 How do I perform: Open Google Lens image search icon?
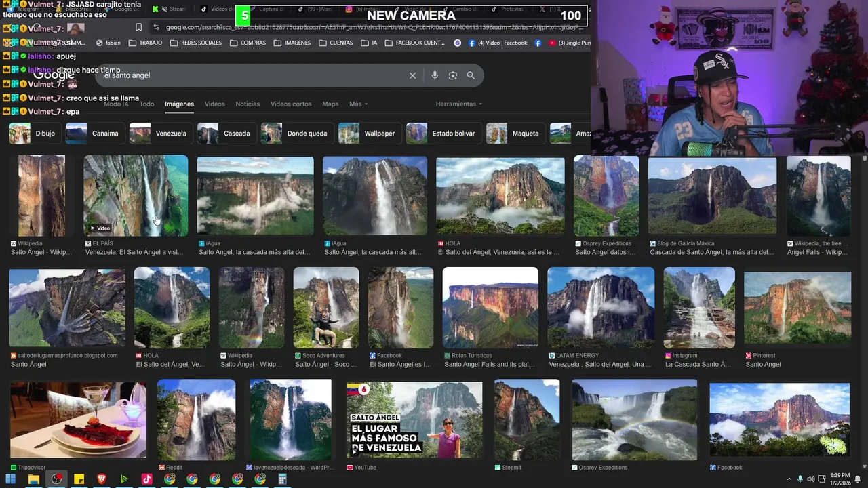[453, 75]
